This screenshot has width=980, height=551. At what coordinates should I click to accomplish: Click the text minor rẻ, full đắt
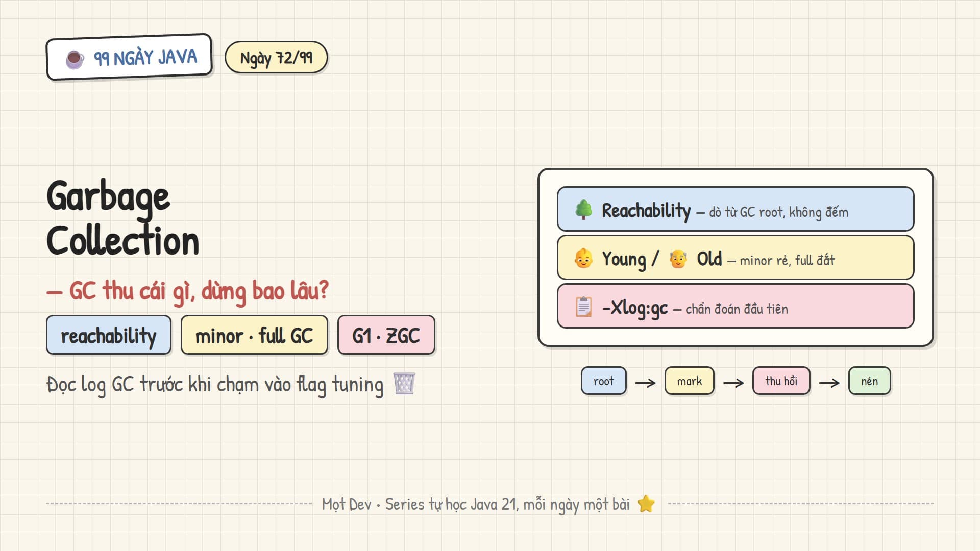[x=788, y=260]
